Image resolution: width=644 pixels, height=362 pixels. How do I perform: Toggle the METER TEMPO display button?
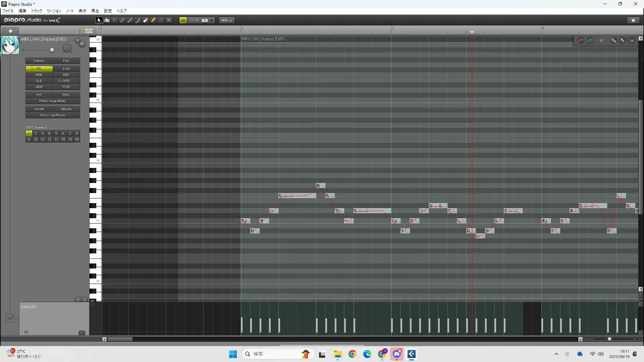88,31
